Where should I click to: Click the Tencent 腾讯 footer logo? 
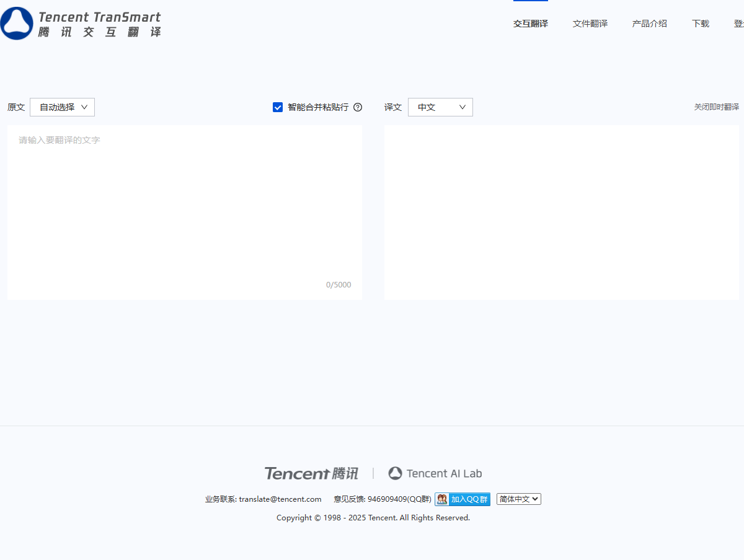coord(311,473)
